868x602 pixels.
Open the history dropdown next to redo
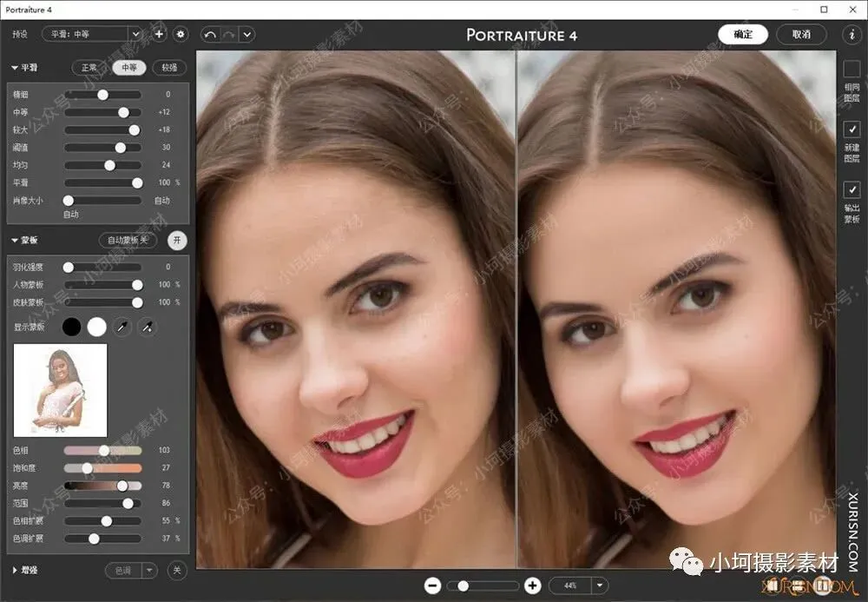click(x=247, y=35)
